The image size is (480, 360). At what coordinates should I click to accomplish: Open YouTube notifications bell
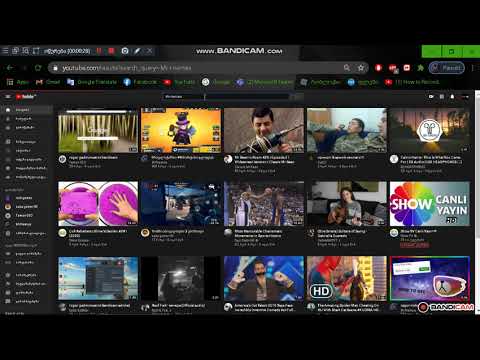(x=452, y=97)
